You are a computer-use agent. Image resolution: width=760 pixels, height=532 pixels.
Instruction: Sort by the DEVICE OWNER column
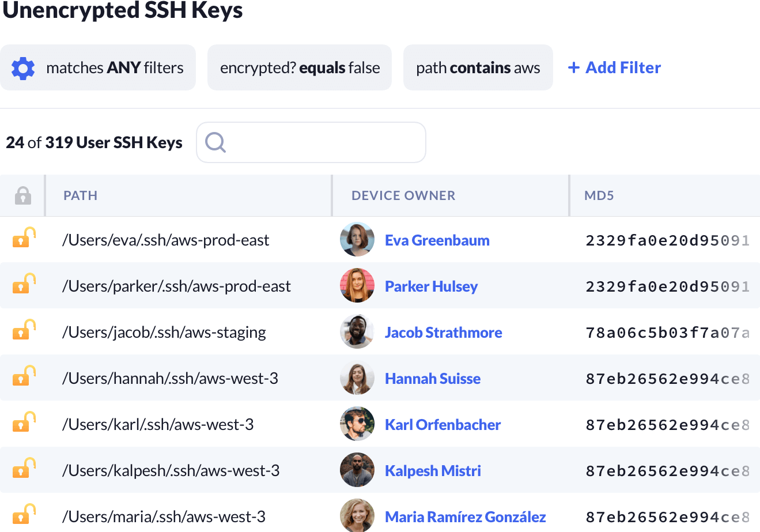click(403, 195)
